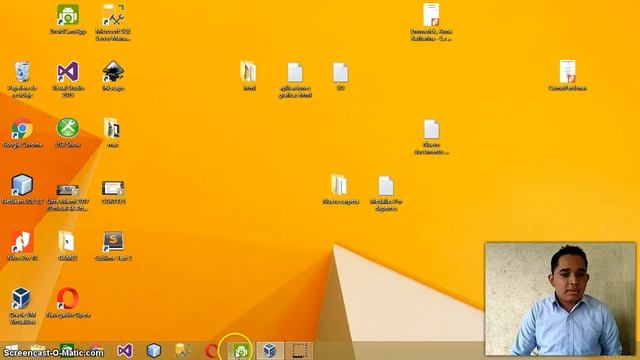Open the Opera icon in the taskbar
This screenshot has height=360, width=640.
210,351
